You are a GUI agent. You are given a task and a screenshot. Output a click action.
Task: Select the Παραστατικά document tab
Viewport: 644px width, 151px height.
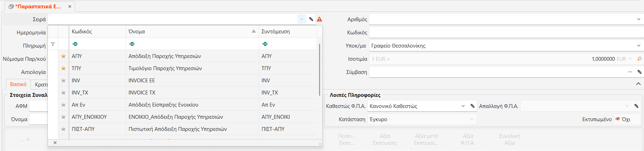38,6
